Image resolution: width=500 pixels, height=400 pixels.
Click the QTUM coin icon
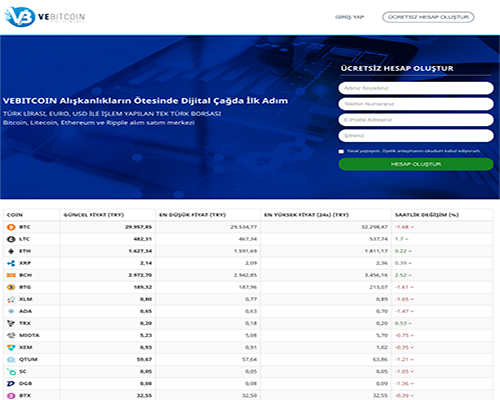point(11,359)
